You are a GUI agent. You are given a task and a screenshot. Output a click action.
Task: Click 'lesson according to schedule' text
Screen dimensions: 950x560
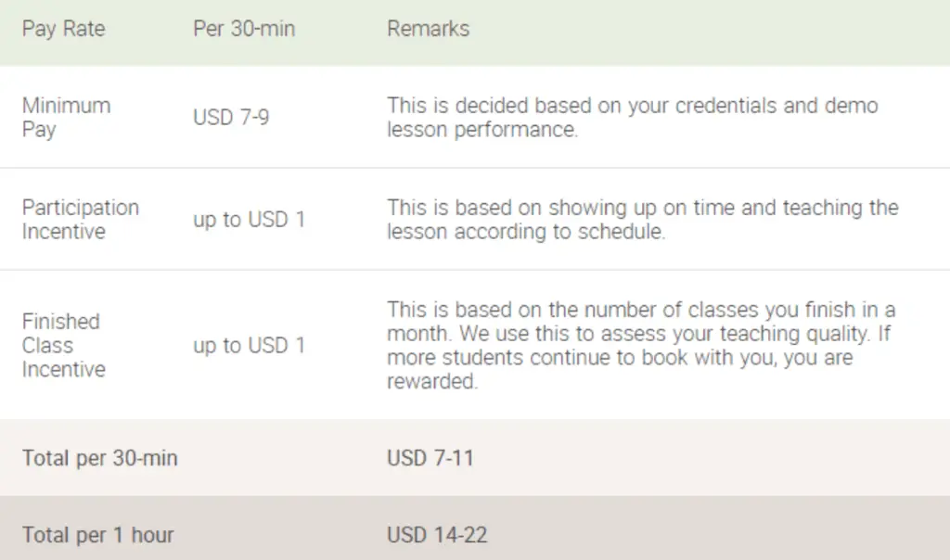526,232
